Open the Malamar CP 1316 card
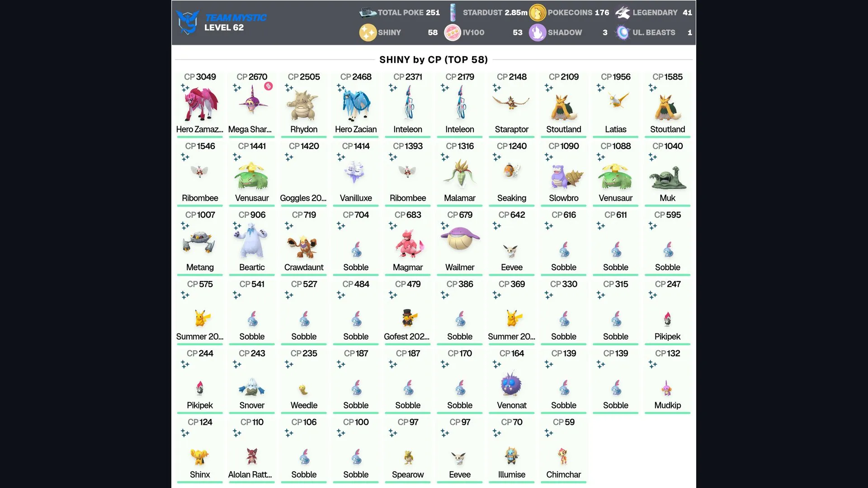Viewport: 868px width, 488px height. (x=460, y=174)
